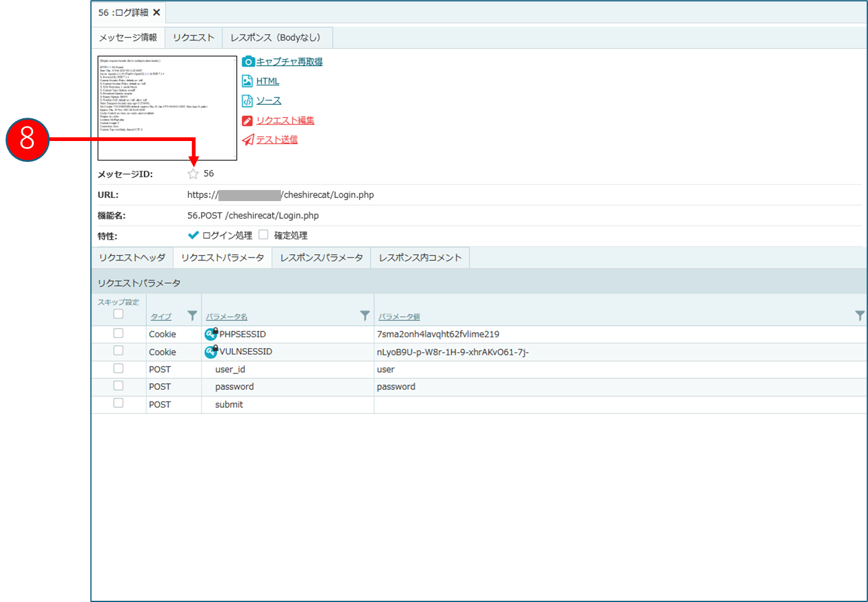Screen dimensions: 868x602
Task: Click the camera icon for capture re-acquire
Action: tap(248, 61)
